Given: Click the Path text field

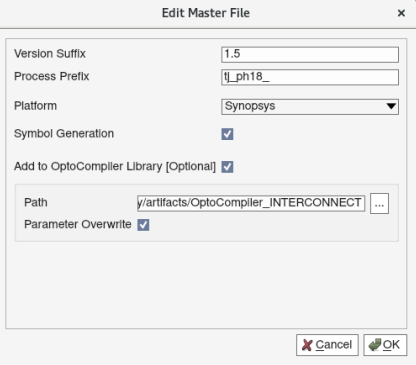Looking at the screenshot, I should click(x=251, y=203).
